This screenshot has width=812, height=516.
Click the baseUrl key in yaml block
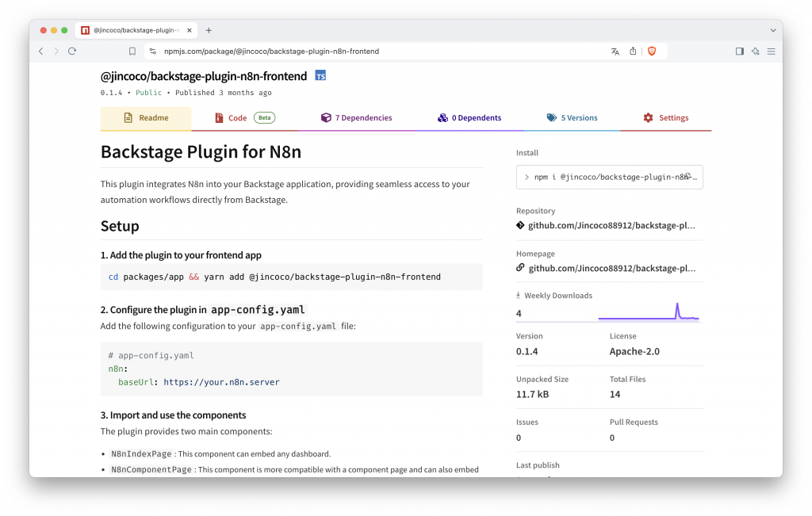coord(136,382)
